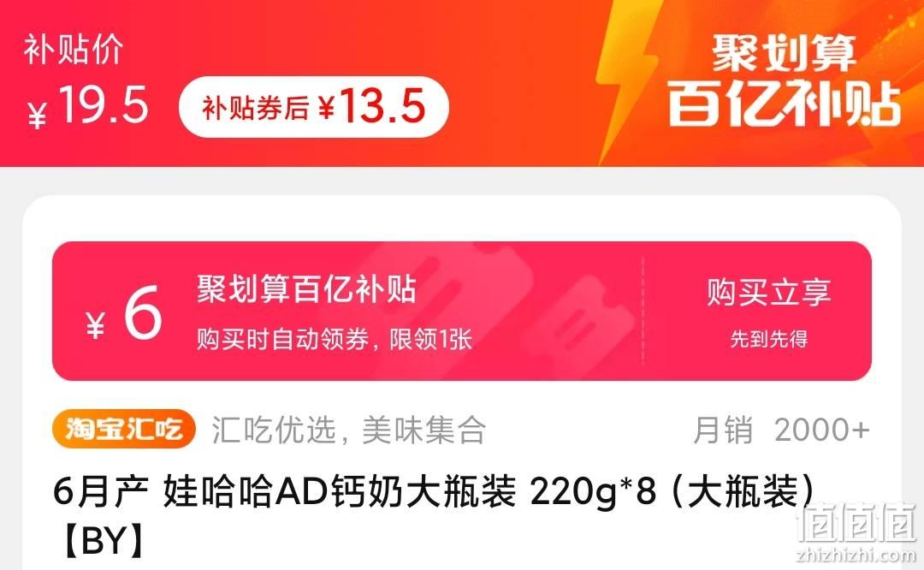Click the 汇吃优选，美味集合 slogan
924x570 pixels.
coord(349,430)
